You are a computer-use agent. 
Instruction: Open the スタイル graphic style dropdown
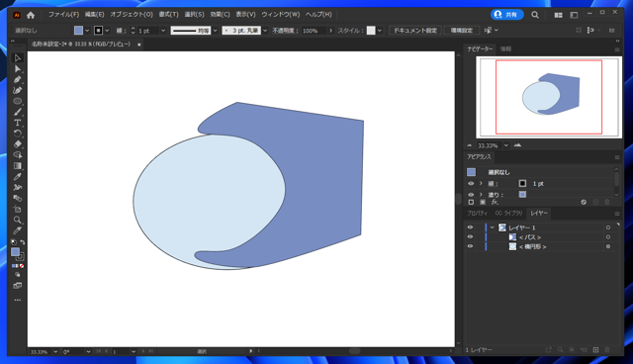click(x=380, y=31)
